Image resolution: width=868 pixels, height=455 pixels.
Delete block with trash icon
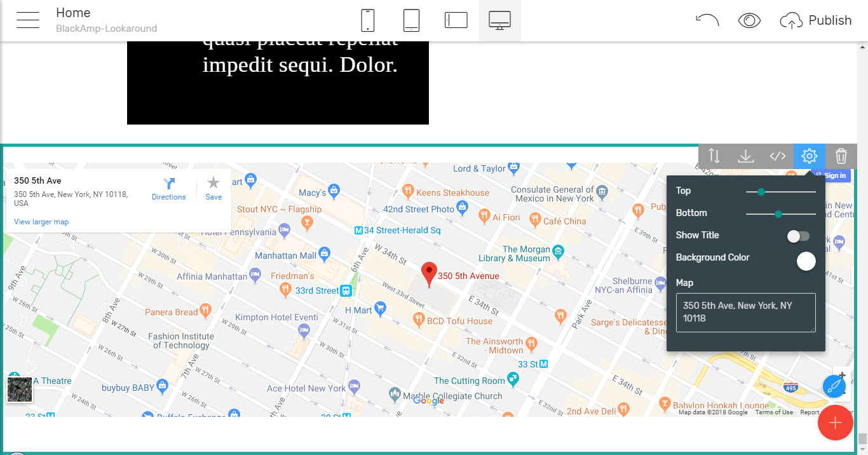pyautogui.click(x=841, y=156)
